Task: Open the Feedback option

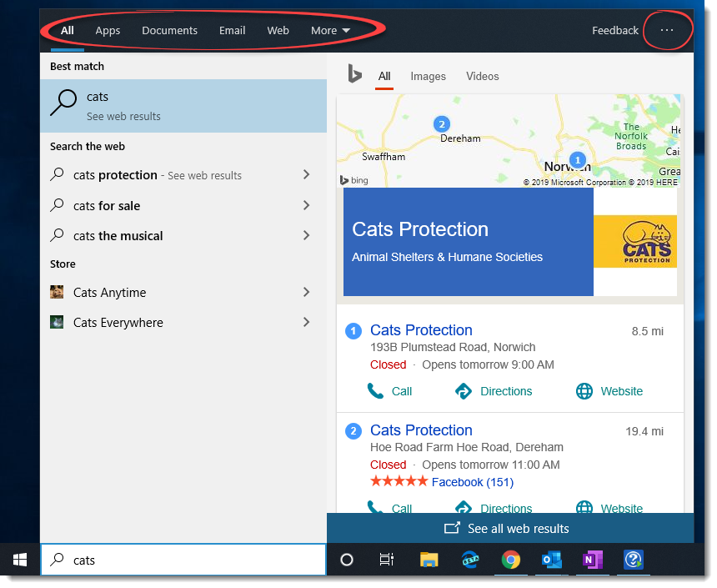Action: 614,30
